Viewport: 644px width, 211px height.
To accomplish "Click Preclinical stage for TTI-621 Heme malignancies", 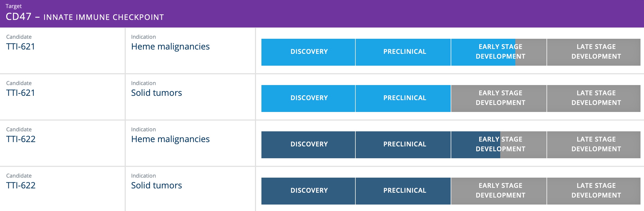I will tap(404, 52).
